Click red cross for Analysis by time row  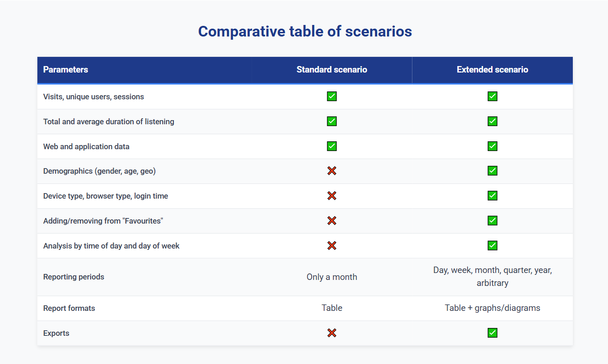332,246
